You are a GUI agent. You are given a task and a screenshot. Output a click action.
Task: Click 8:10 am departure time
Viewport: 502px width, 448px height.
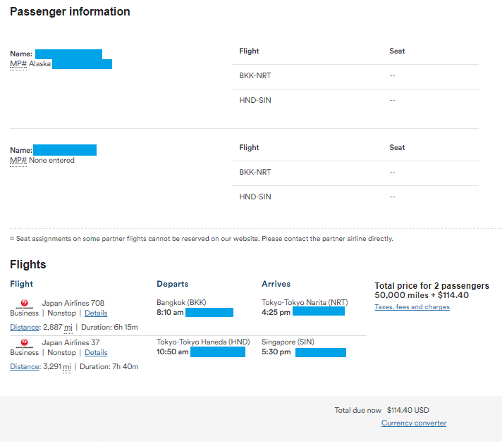pyautogui.click(x=170, y=313)
